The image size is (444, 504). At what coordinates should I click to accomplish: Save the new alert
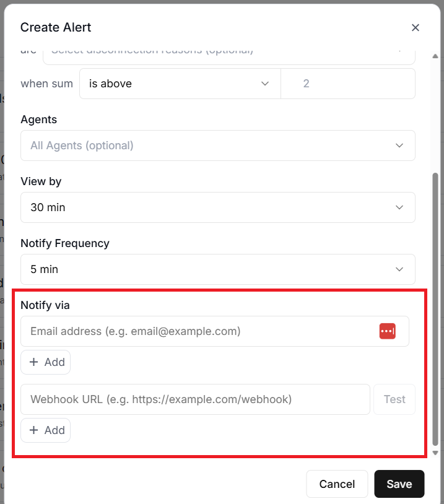[399, 484]
